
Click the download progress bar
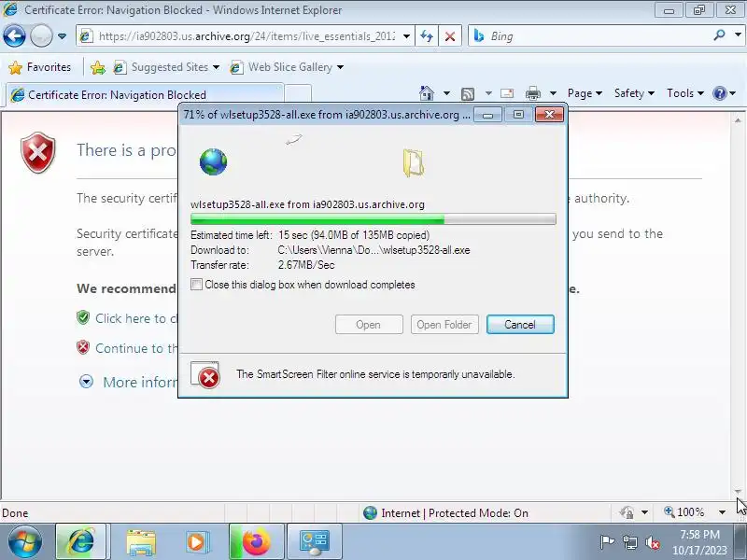click(x=373, y=219)
